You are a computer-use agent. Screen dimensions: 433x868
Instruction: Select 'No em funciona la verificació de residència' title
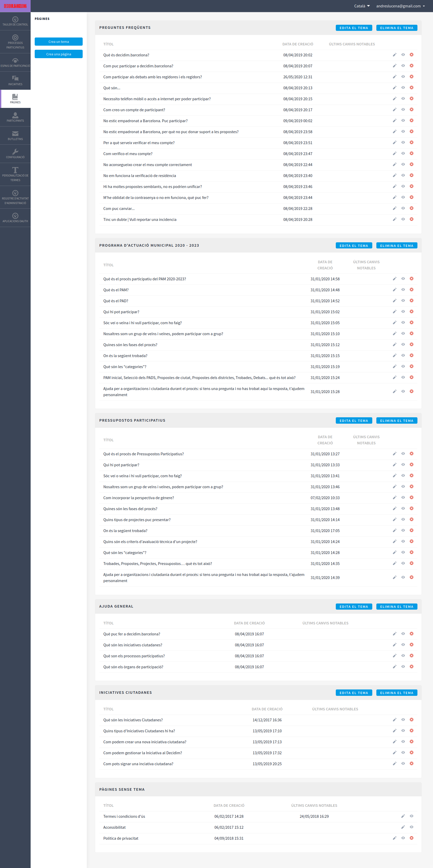point(140,175)
